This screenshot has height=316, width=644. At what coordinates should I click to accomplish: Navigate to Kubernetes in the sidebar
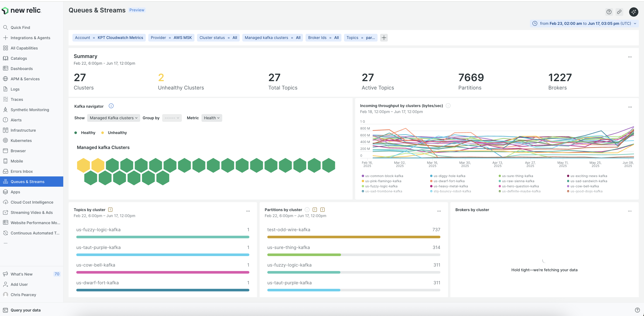(x=21, y=140)
